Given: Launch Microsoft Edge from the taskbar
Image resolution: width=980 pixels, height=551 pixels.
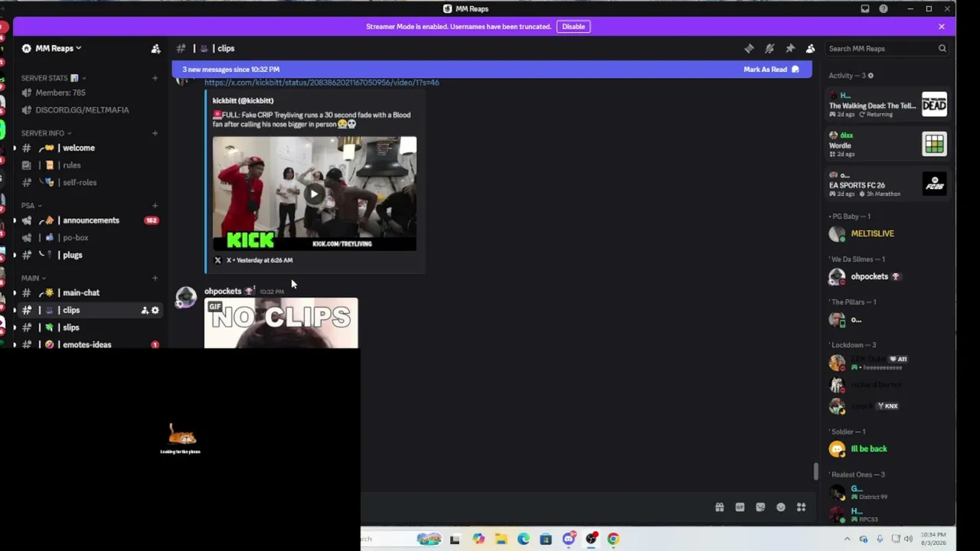Looking at the screenshot, I should coord(523,540).
